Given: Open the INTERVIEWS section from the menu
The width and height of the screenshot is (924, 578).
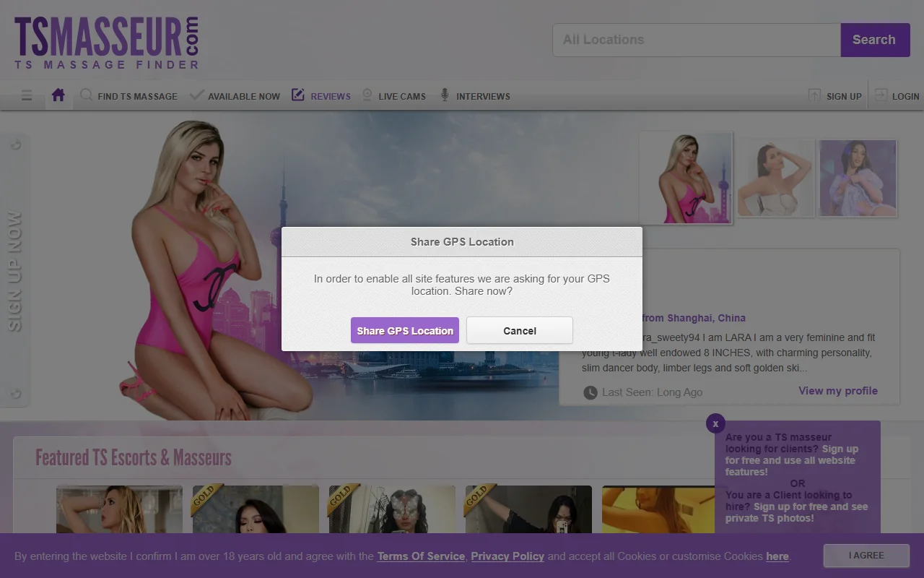Looking at the screenshot, I should (x=483, y=96).
